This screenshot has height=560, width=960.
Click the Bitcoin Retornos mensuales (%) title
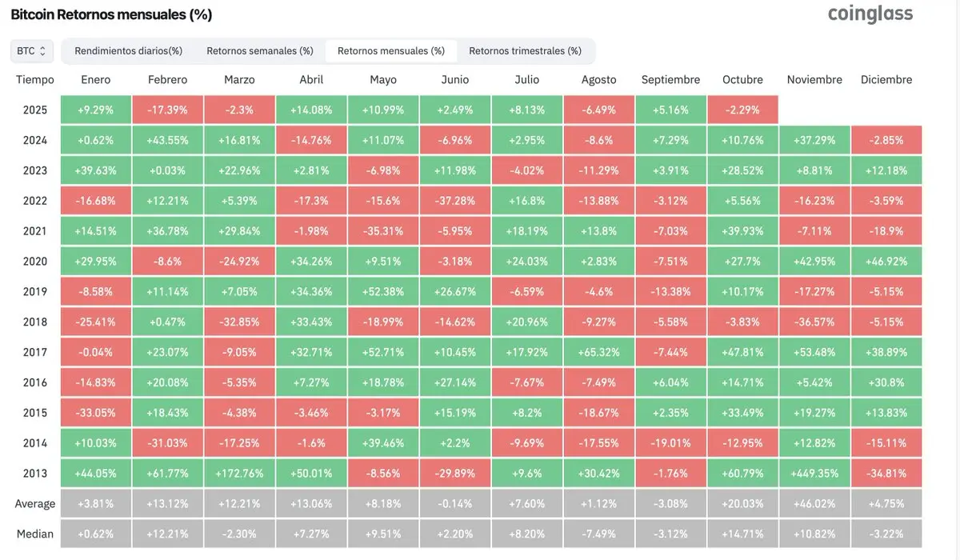tap(111, 14)
